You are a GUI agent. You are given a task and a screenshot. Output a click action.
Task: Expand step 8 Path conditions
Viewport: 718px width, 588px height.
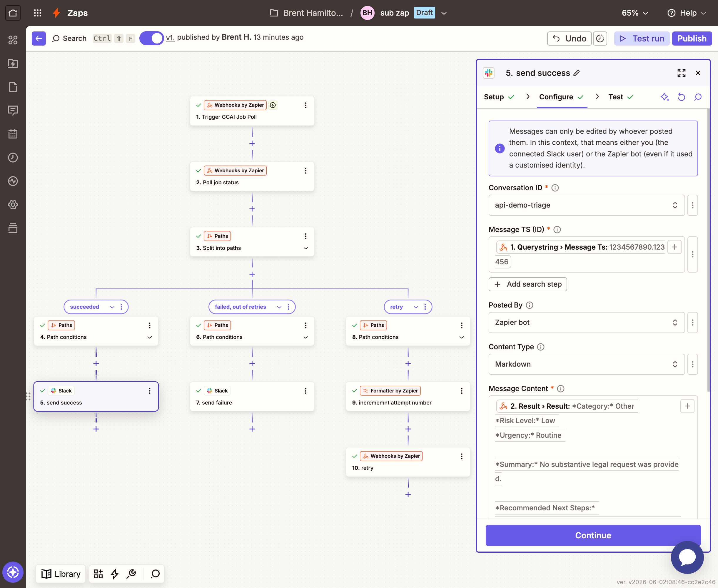pyautogui.click(x=461, y=337)
